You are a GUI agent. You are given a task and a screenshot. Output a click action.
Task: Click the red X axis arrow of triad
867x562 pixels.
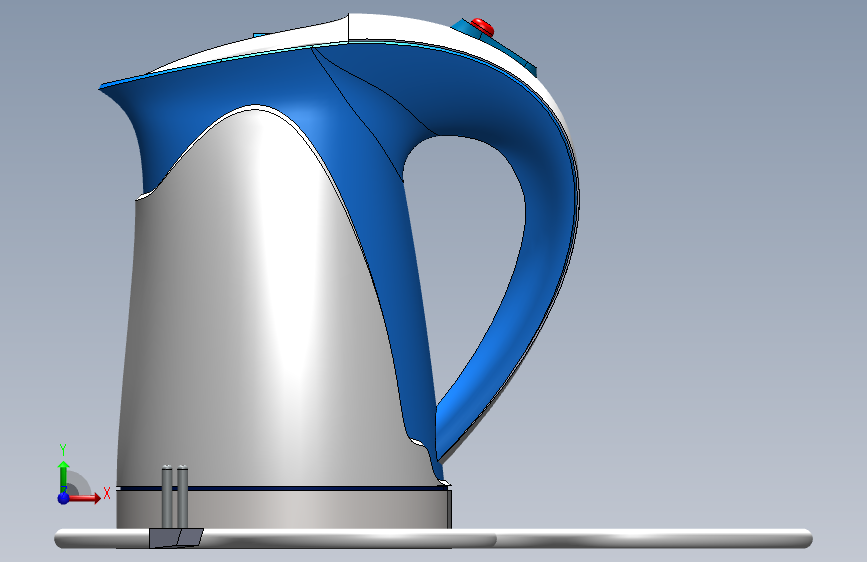click(86, 498)
